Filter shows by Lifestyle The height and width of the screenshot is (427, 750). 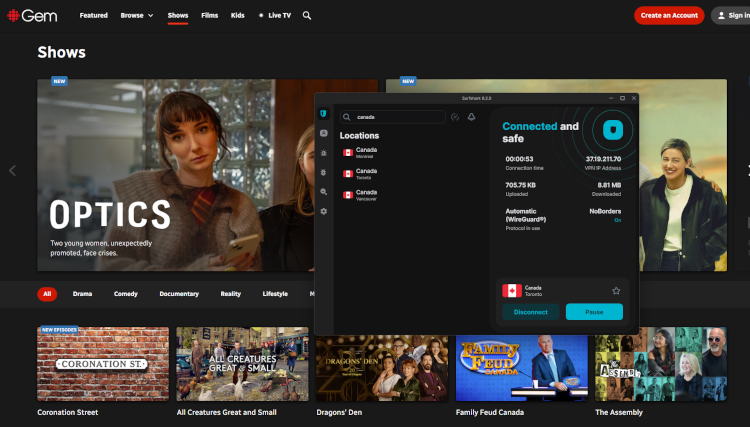[275, 294]
